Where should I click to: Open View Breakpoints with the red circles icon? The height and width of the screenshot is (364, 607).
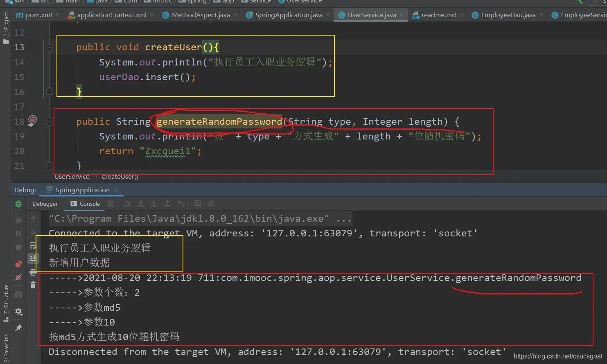pos(18,264)
